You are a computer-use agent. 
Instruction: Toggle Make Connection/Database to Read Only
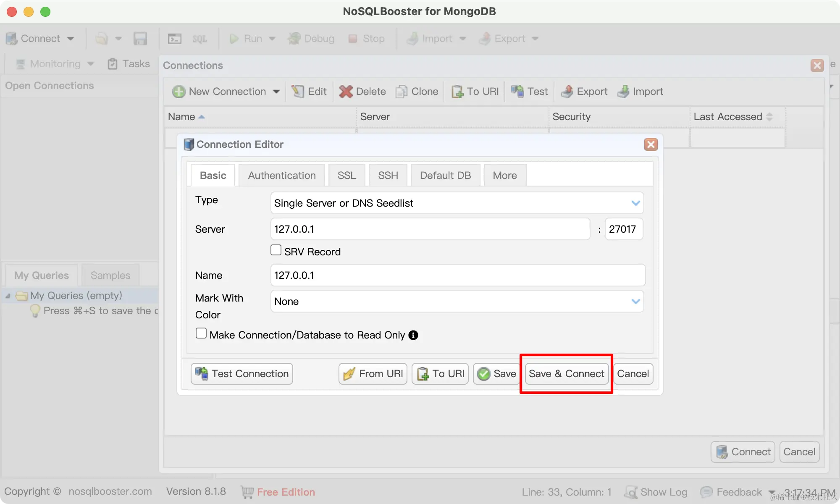(x=201, y=333)
